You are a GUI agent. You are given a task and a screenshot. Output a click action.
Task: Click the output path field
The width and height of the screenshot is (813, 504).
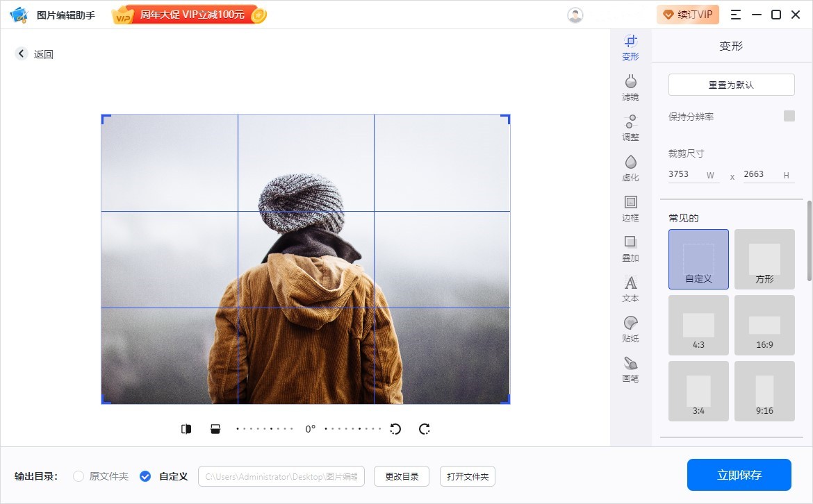click(281, 476)
